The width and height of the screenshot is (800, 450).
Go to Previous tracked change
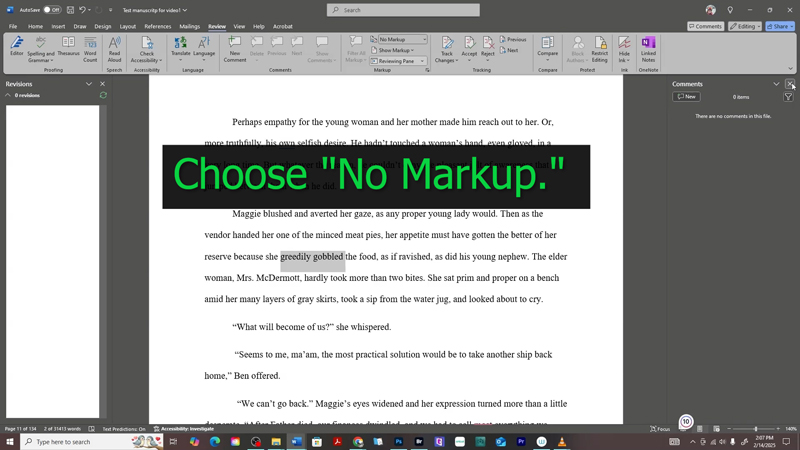pos(513,39)
